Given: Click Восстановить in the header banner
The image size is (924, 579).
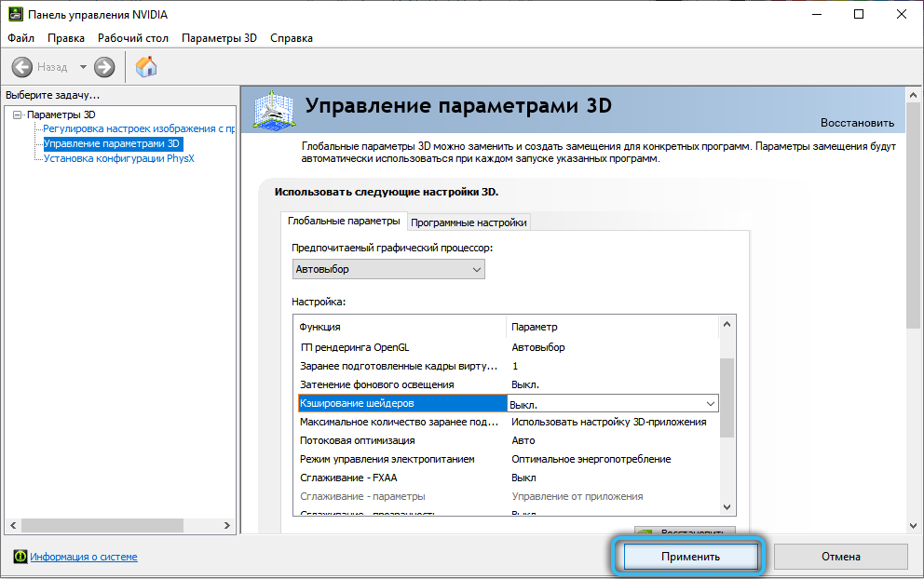Looking at the screenshot, I should (x=856, y=123).
